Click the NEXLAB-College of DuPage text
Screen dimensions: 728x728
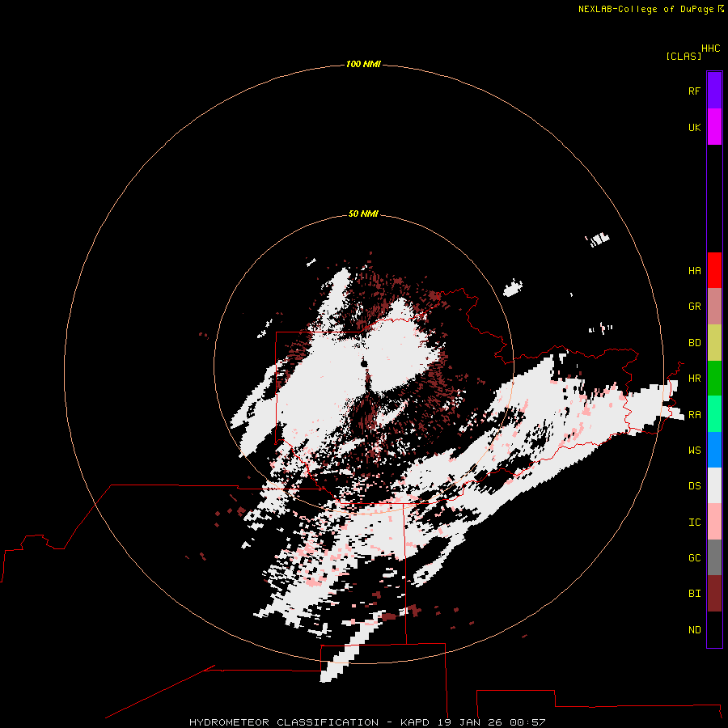pos(645,9)
